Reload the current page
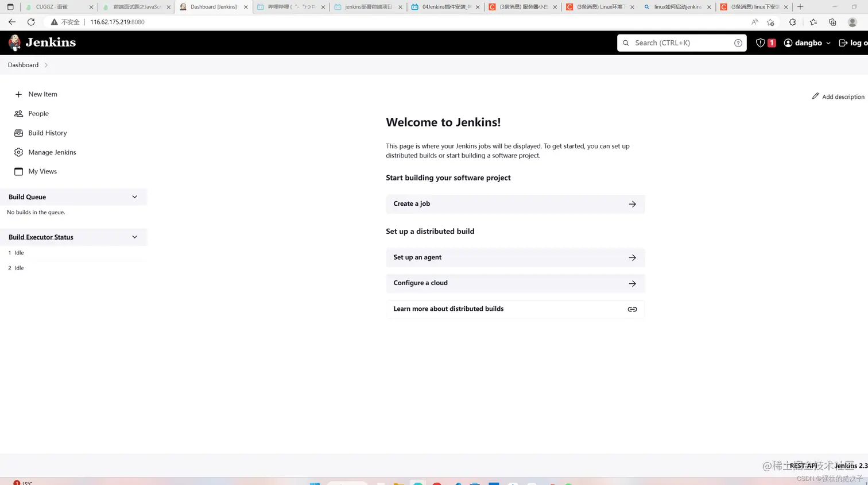 click(31, 22)
